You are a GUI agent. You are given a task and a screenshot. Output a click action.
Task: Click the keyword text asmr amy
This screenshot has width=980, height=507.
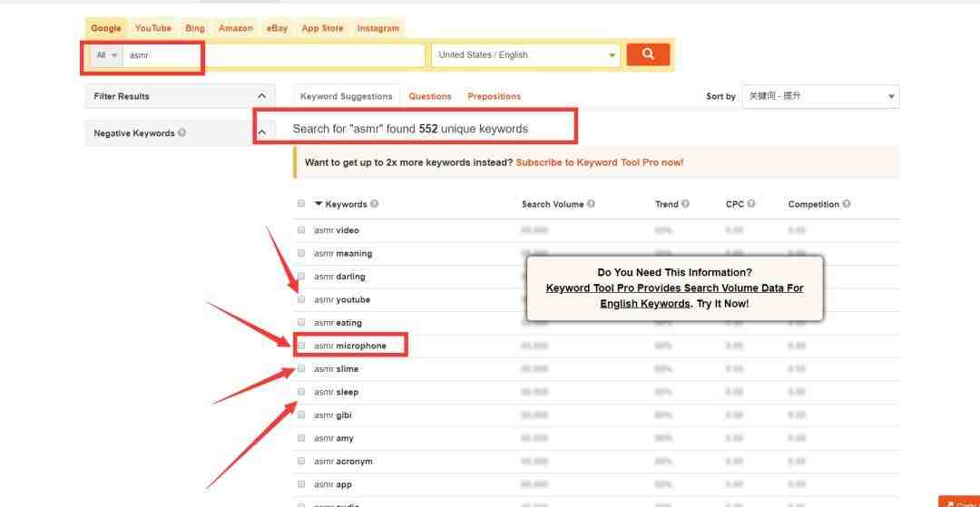[x=334, y=438]
